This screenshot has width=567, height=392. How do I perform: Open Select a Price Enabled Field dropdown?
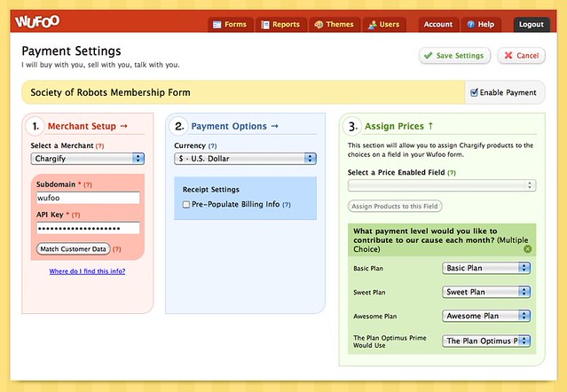(x=442, y=185)
